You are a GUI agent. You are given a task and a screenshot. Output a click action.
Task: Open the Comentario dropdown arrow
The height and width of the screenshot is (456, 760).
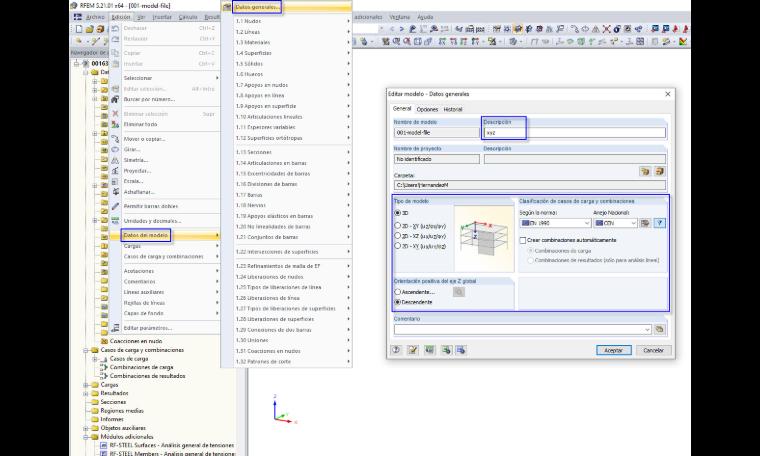pos(647,330)
